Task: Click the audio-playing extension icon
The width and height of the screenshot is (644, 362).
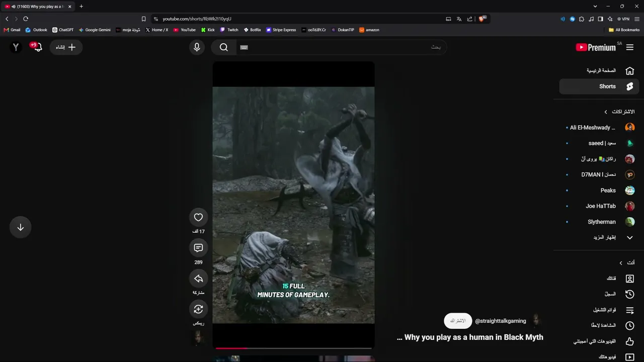Action: pyautogui.click(x=562, y=19)
